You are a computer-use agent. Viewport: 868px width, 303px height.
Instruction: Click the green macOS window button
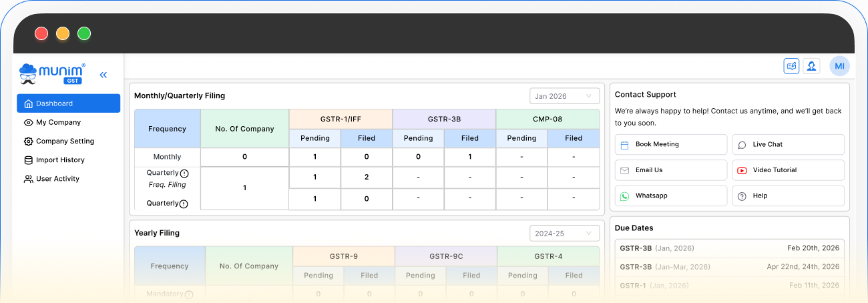coord(84,33)
